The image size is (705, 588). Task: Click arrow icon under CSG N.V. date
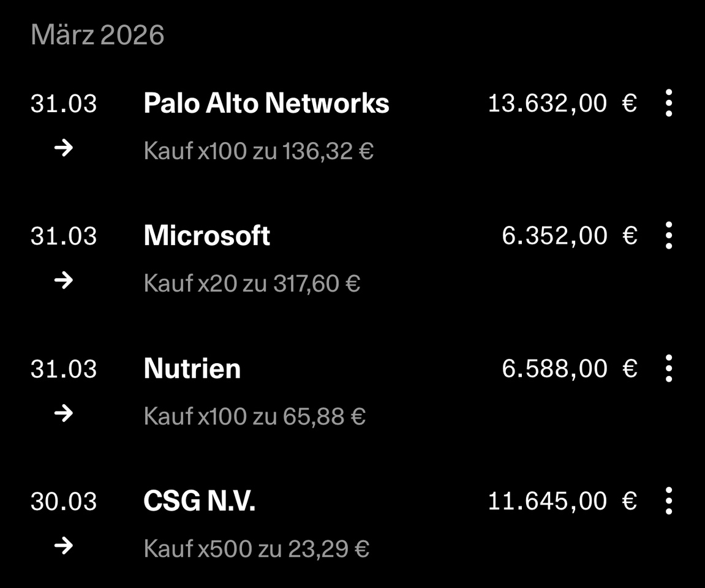(x=64, y=546)
